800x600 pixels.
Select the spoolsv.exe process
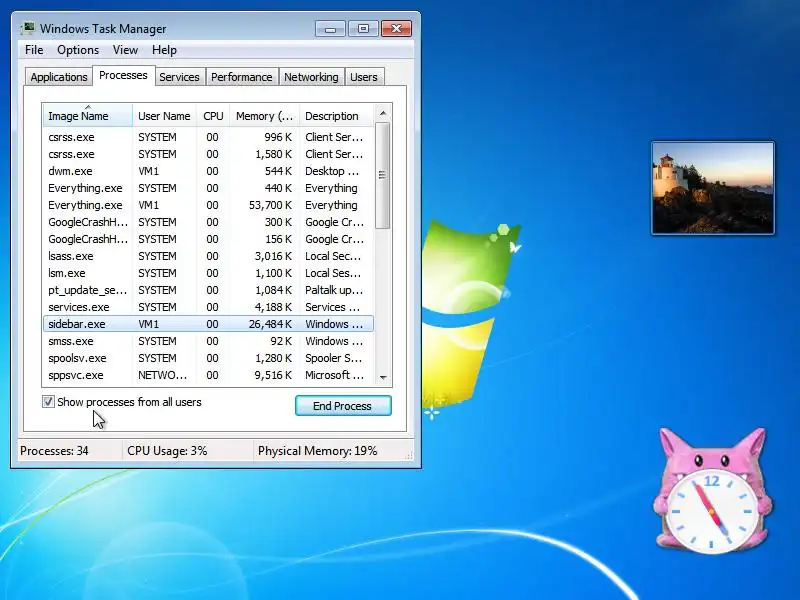(208, 358)
